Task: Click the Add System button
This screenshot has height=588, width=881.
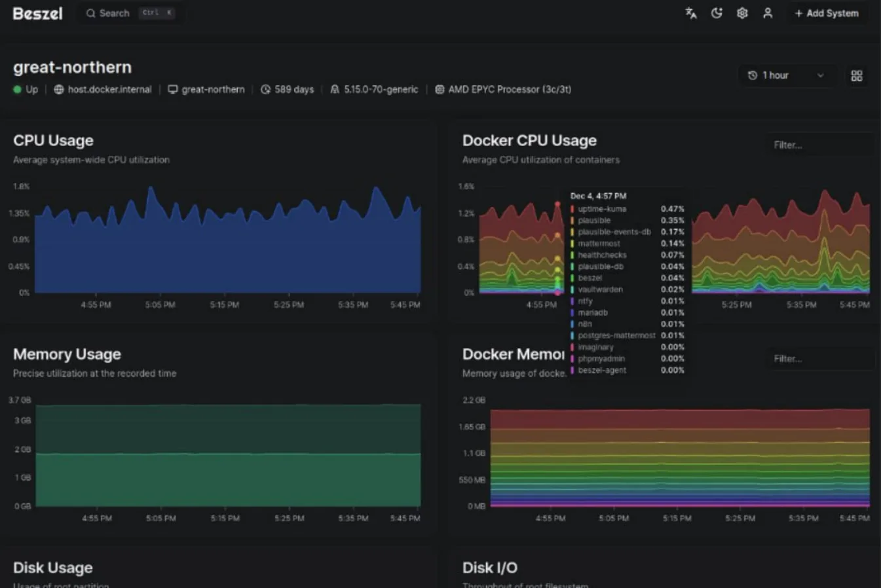Action: 827,13
